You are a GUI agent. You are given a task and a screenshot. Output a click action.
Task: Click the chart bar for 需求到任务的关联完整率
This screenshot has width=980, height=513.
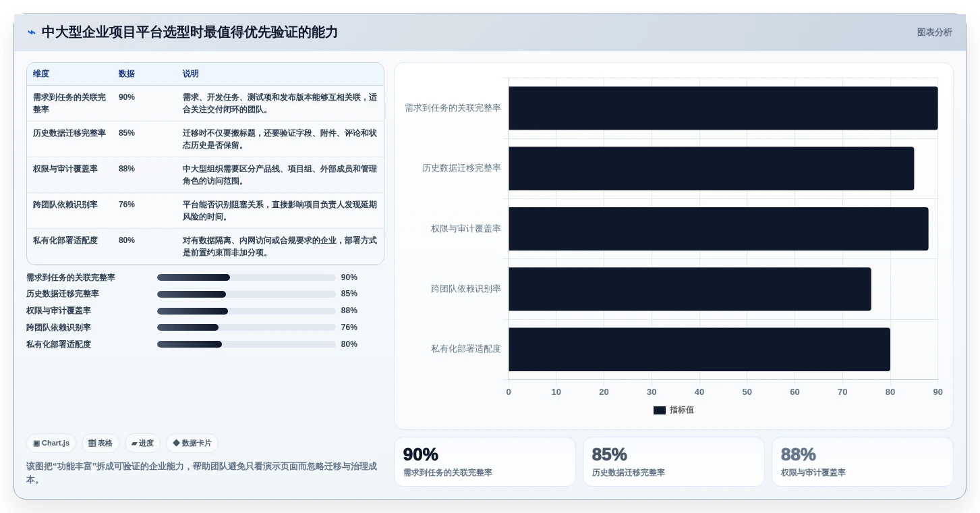(x=723, y=108)
